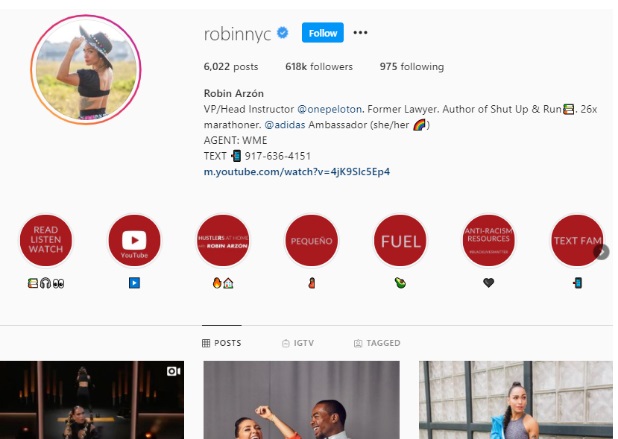Switch to the IGTV tab

(x=298, y=343)
